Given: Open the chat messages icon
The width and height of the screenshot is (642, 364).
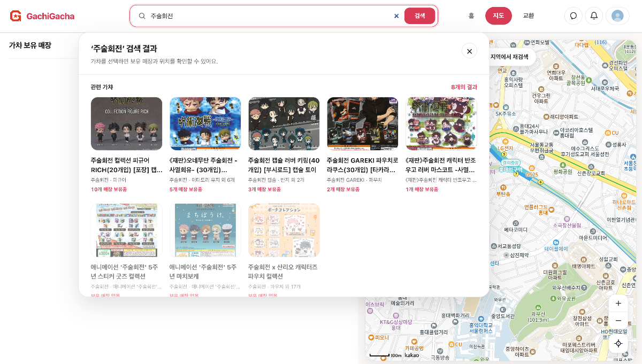Looking at the screenshot, I should point(574,16).
